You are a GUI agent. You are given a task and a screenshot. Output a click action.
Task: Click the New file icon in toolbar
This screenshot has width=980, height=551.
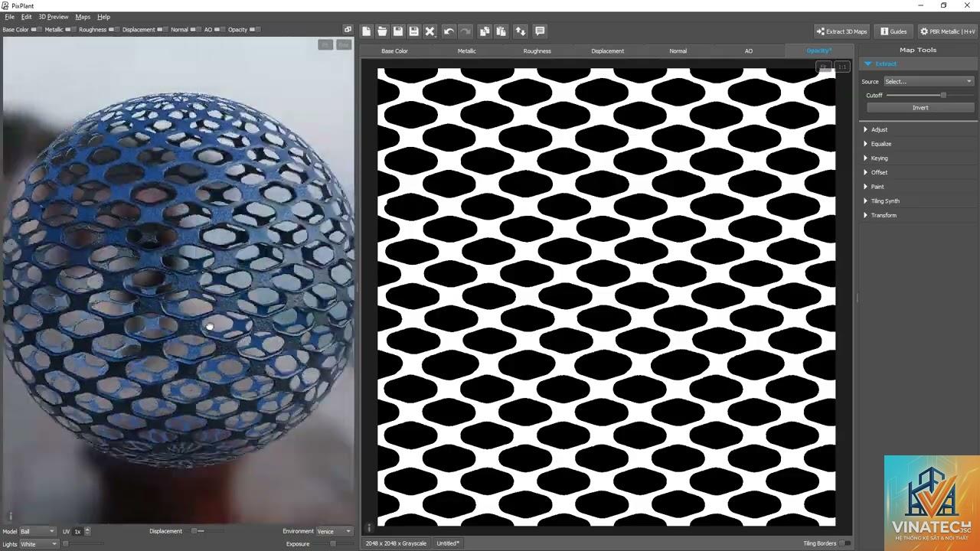(x=366, y=31)
